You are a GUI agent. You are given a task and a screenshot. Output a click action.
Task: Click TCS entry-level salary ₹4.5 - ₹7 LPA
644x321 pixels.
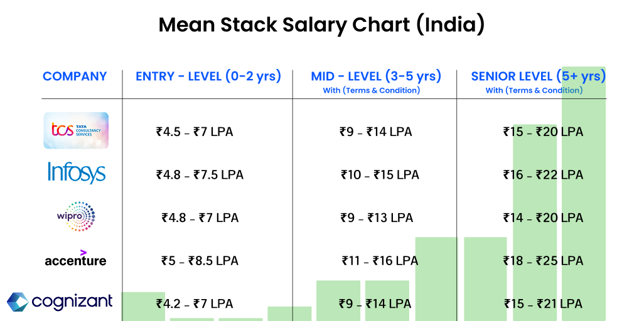pyautogui.click(x=196, y=132)
